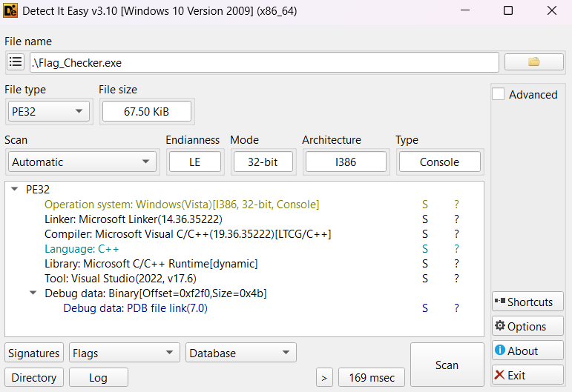Open the Flags dropdown
Viewport: 572px width, 392px height.
coord(124,353)
